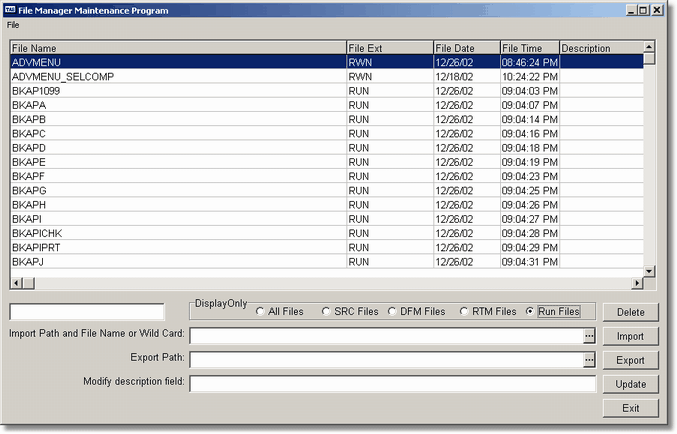The width and height of the screenshot is (677, 434).
Task: Sort by the File Date column header
Action: (467, 48)
